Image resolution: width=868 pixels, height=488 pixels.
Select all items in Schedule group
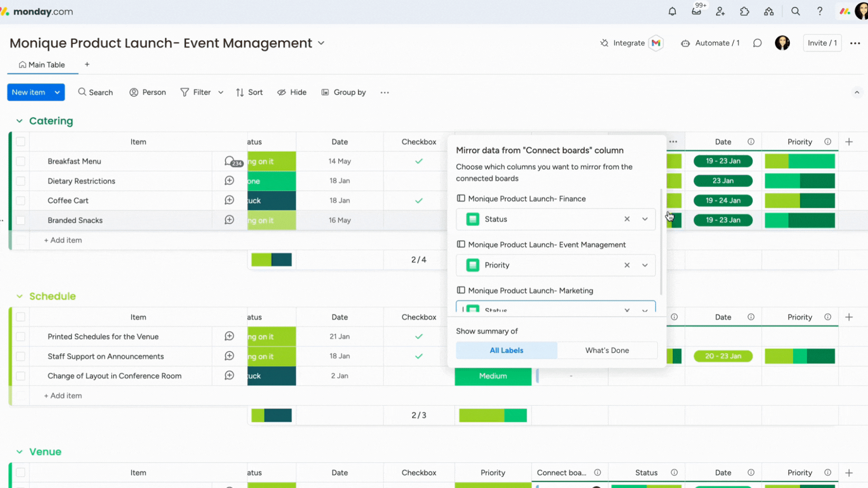click(x=20, y=317)
